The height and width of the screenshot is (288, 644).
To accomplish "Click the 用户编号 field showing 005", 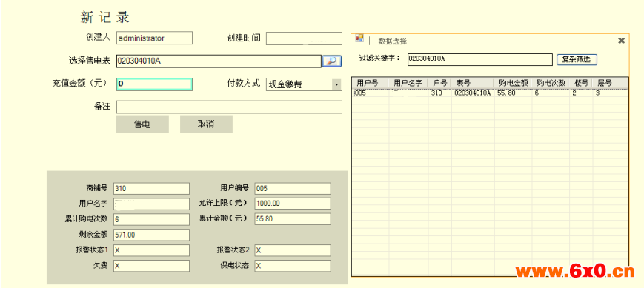I will point(293,189).
